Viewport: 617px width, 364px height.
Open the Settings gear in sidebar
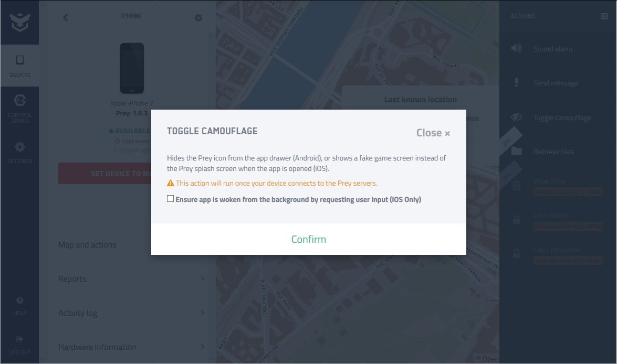point(19,153)
